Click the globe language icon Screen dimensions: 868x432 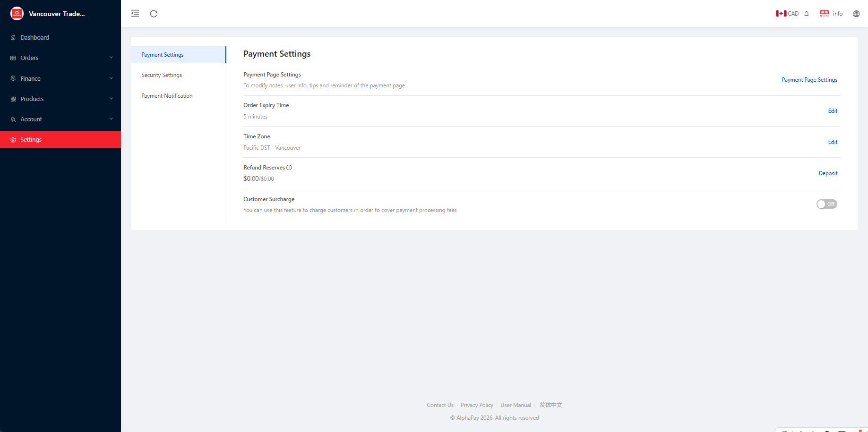tap(856, 14)
